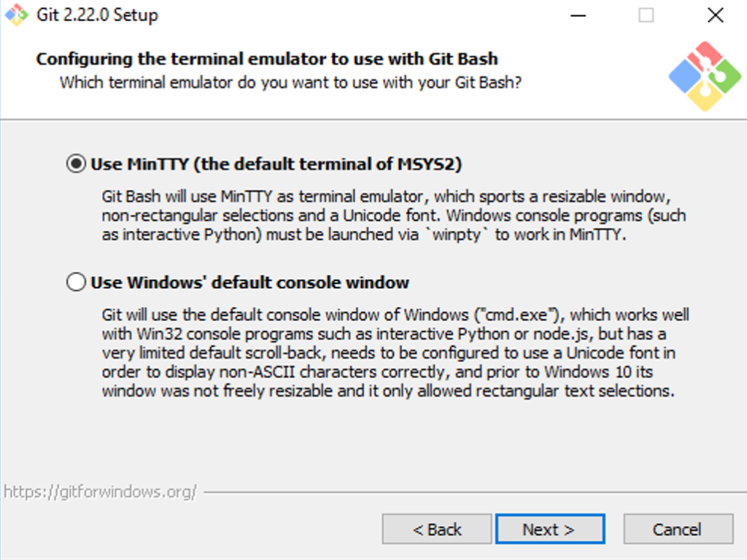Proceed with the Next > button

click(550, 529)
